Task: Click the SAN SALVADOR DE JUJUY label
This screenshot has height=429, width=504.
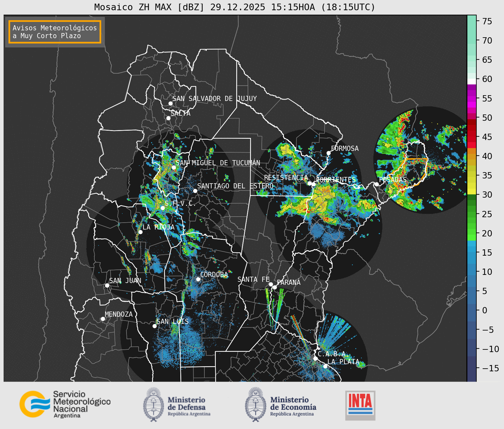Action: click(x=215, y=99)
